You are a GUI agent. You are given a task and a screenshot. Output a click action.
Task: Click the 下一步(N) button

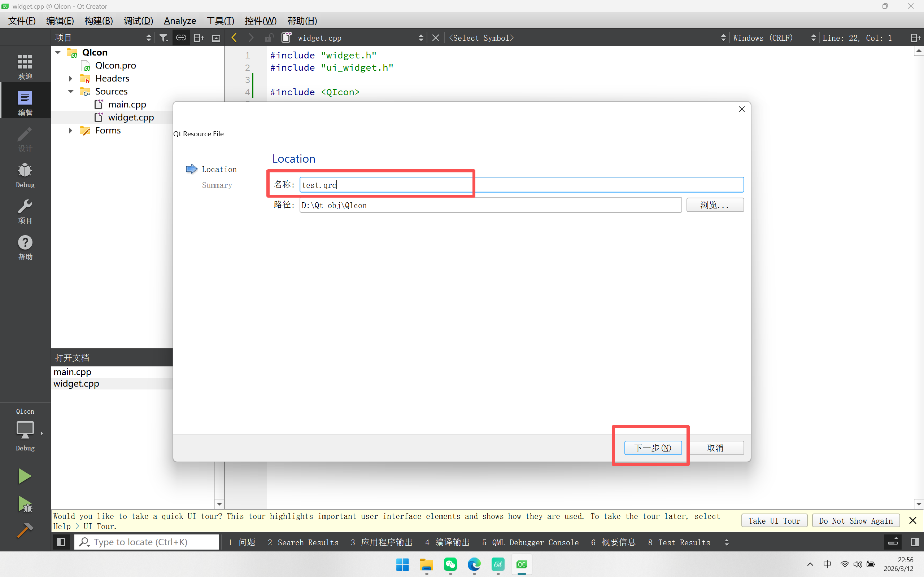point(653,448)
